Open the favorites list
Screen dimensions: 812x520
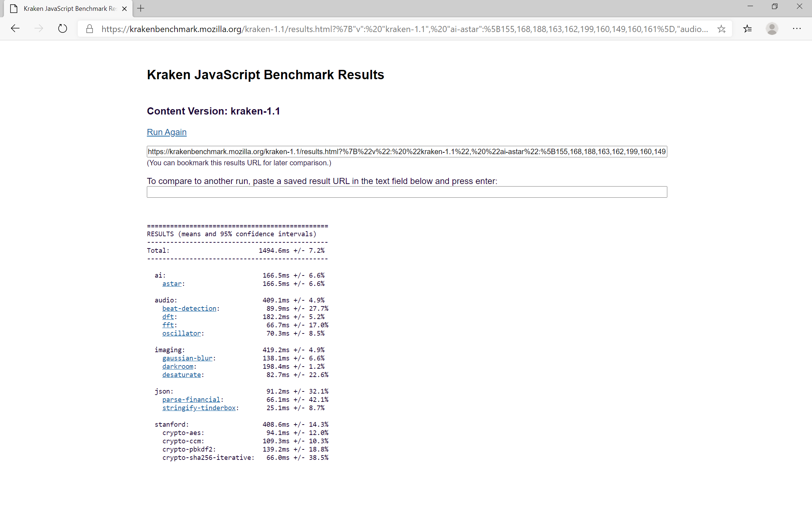(x=748, y=29)
